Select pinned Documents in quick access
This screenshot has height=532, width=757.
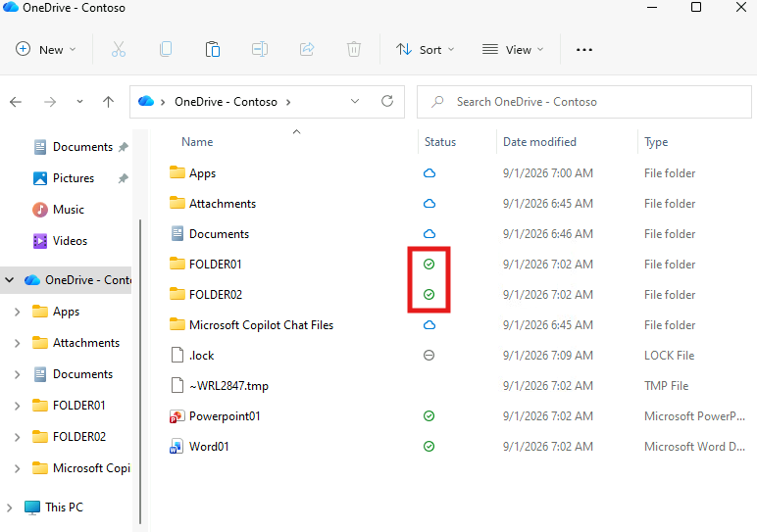coord(80,147)
